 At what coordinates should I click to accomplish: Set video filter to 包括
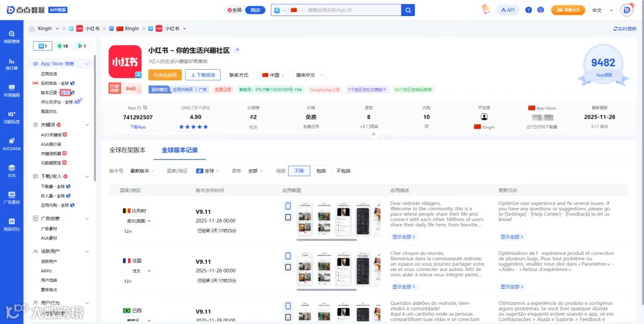click(x=321, y=171)
